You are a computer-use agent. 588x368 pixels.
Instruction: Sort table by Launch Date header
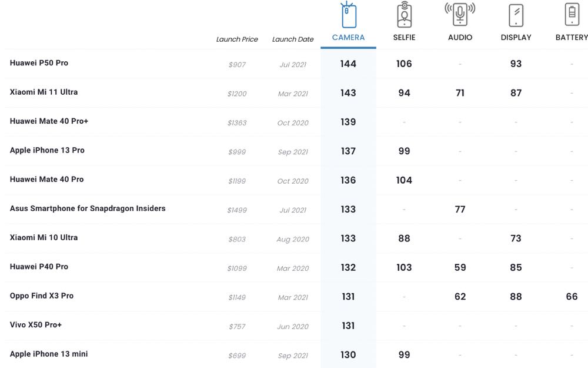tap(293, 39)
